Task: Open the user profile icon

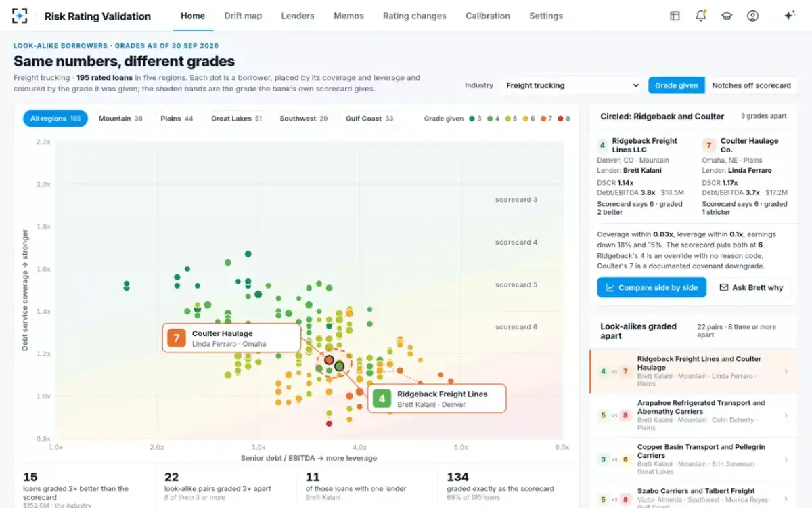Action: click(752, 16)
